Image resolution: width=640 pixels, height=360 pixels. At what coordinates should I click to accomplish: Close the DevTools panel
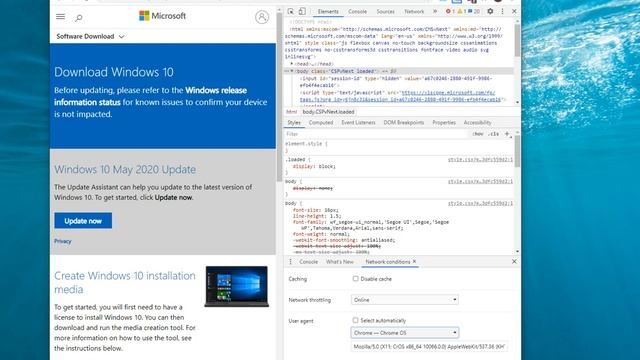[514, 11]
